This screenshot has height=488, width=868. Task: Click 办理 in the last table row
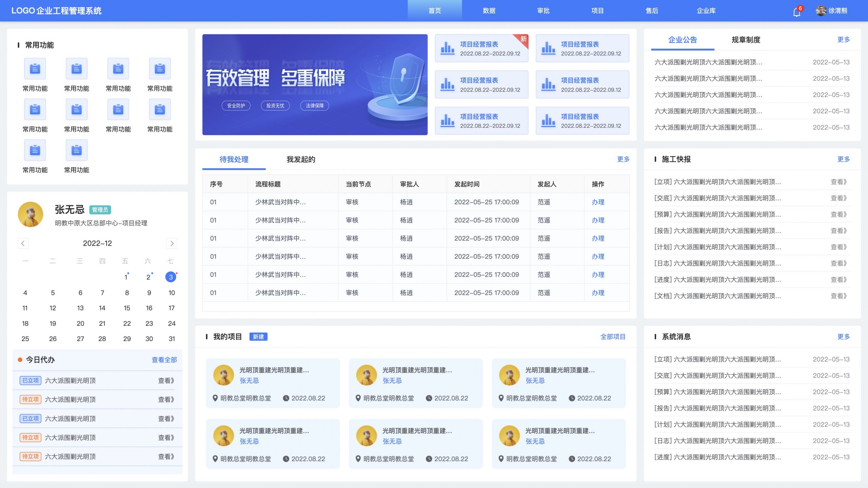pyautogui.click(x=598, y=293)
